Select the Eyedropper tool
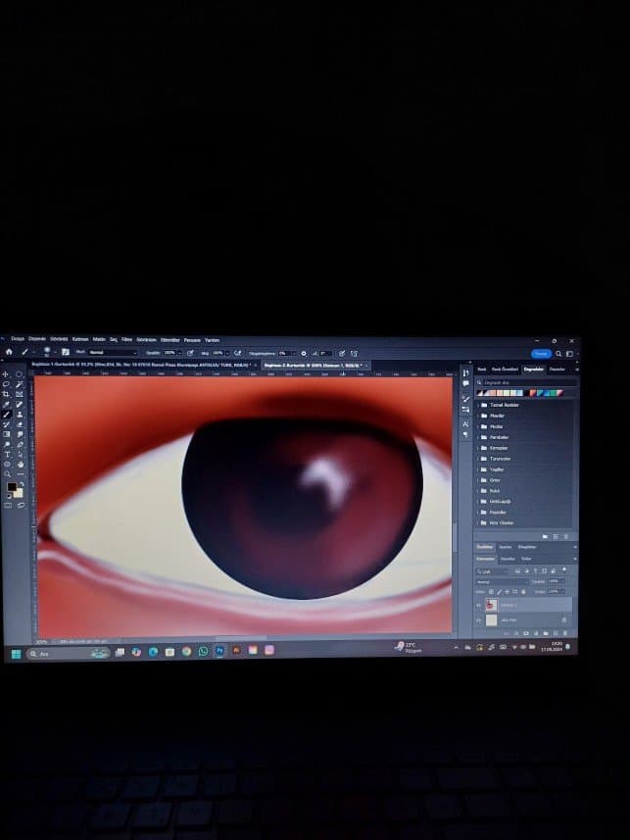The width and height of the screenshot is (630, 840). (6, 405)
